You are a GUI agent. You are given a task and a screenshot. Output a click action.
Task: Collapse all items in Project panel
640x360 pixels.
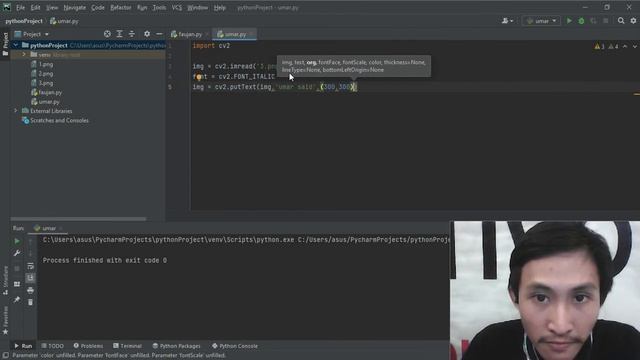point(131,34)
